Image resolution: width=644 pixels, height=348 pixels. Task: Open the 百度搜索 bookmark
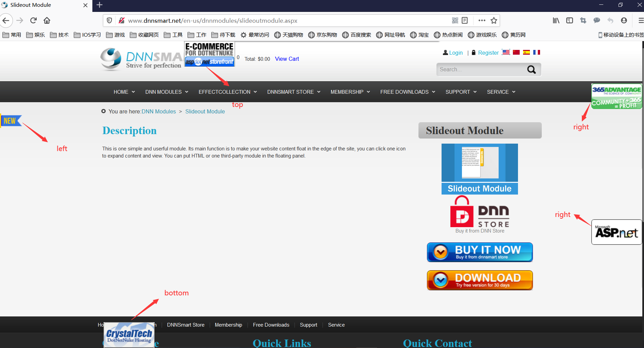(357, 35)
